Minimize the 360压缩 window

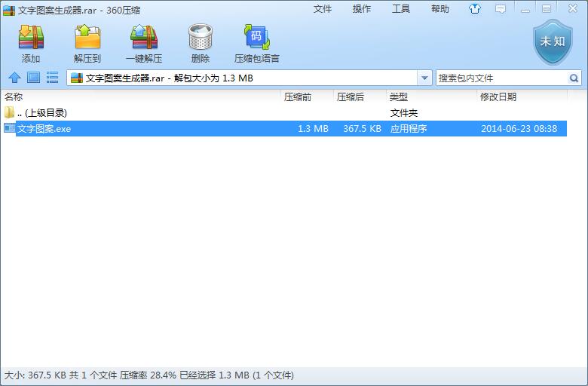click(525, 9)
